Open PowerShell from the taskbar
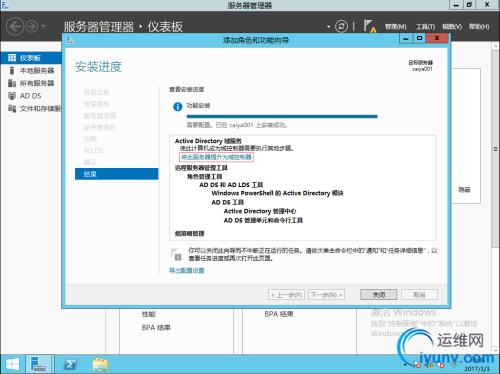 70,364
